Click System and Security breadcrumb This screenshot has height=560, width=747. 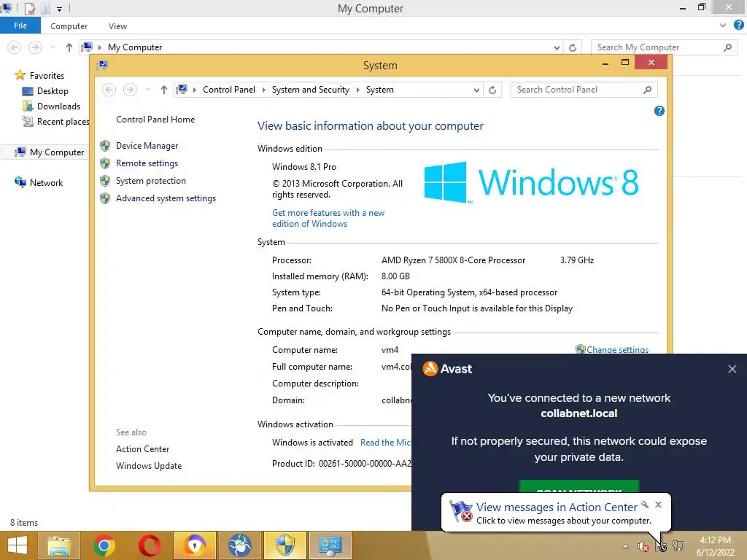310,90
